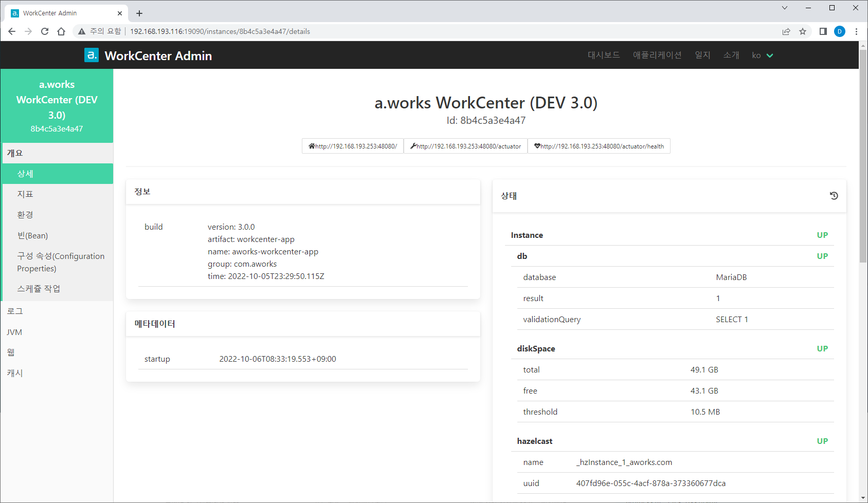Click the a. WorkCenter Admin logo icon
Screen dimensions: 868x503
[x=92, y=55]
